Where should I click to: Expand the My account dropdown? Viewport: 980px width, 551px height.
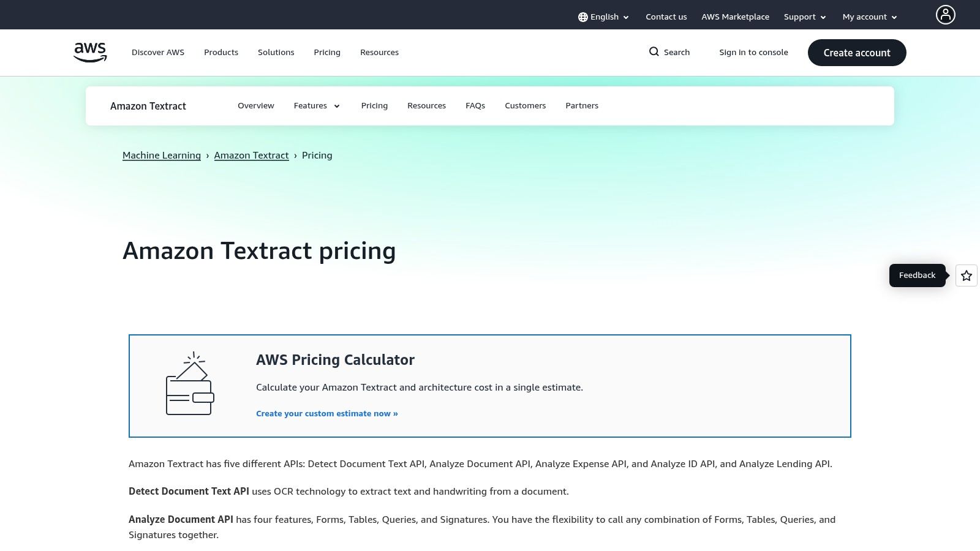[x=869, y=17]
